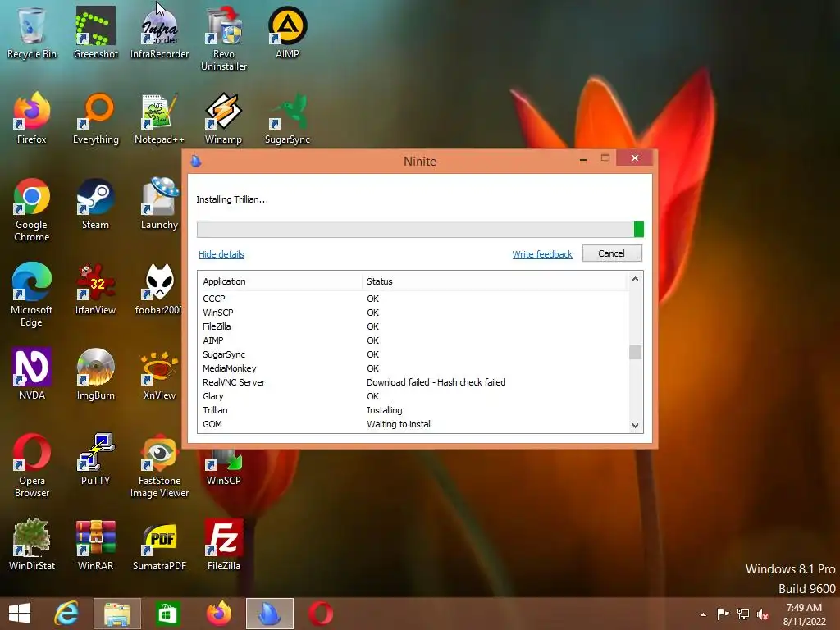The height and width of the screenshot is (630, 840).
Task: Open the Write feedback link
Action: 542,254
